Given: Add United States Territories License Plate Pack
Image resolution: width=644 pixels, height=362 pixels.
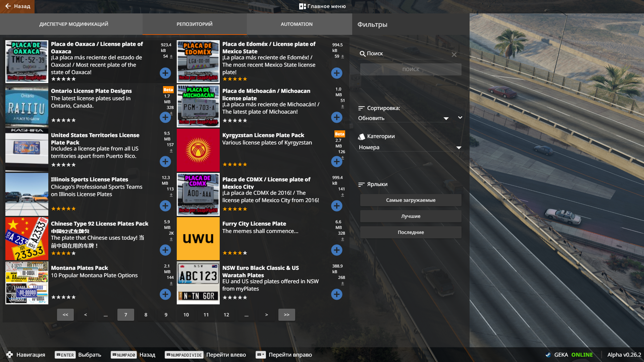Looking at the screenshot, I should point(165,162).
